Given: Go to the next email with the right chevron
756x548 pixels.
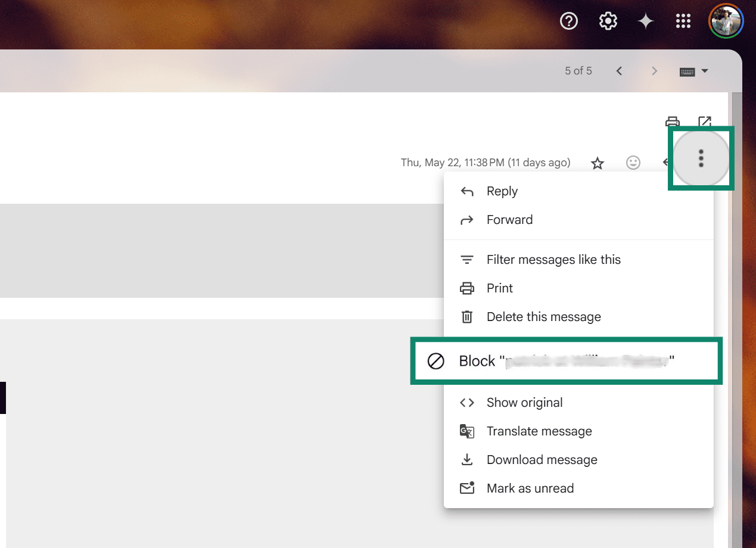Looking at the screenshot, I should [654, 71].
